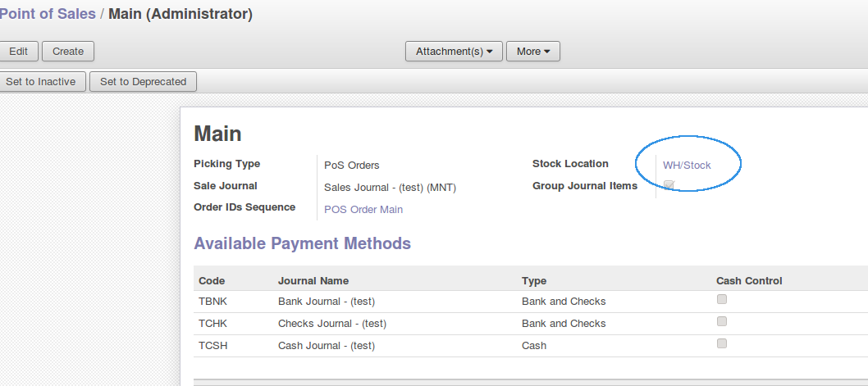
Task: Click Cash Journal - (test) row name
Action: 327,346
